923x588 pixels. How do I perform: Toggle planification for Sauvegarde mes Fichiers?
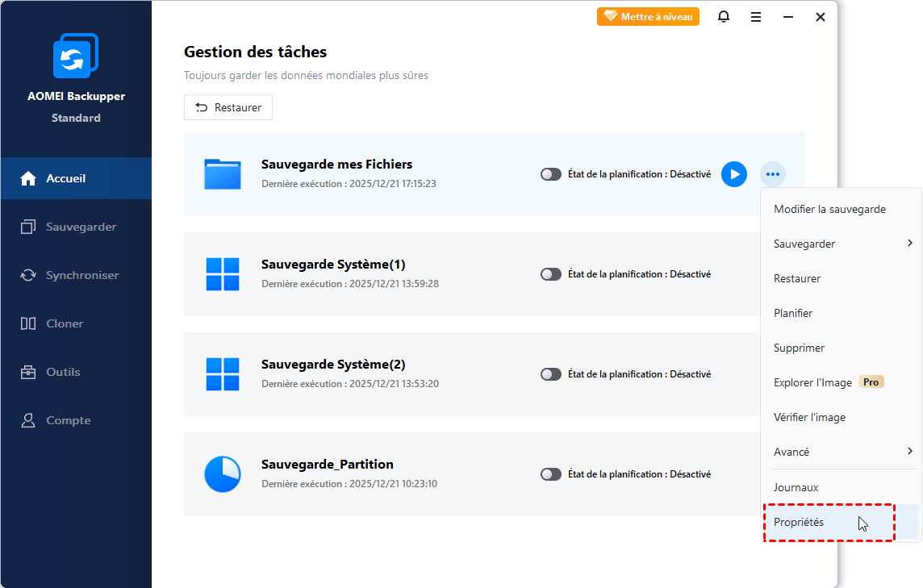tap(551, 174)
